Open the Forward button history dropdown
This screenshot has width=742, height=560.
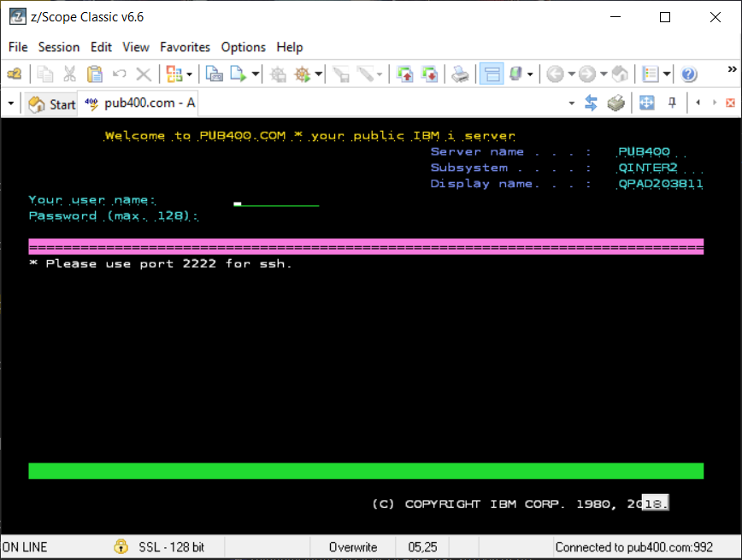(x=604, y=74)
